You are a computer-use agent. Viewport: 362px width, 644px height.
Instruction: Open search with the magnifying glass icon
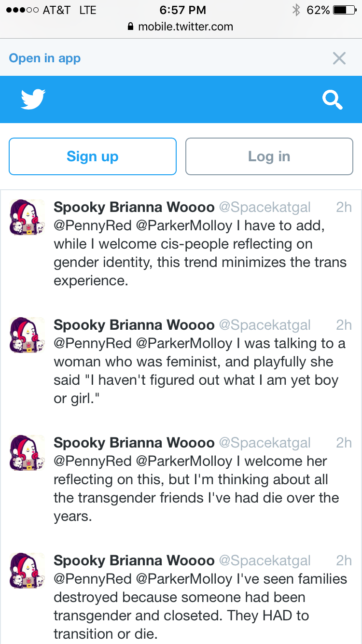(333, 100)
